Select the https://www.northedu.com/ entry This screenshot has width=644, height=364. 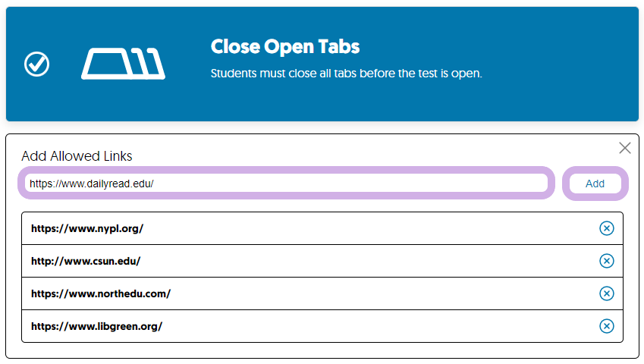(322, 293)
